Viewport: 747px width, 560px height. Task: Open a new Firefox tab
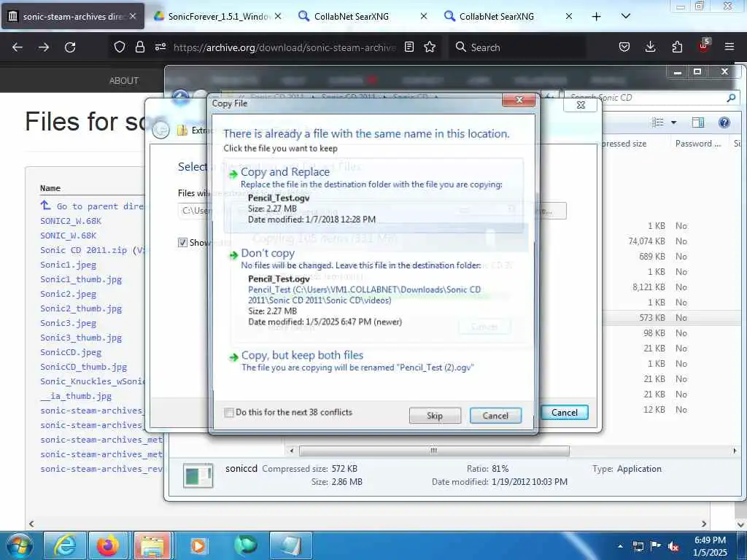point(596,16)
